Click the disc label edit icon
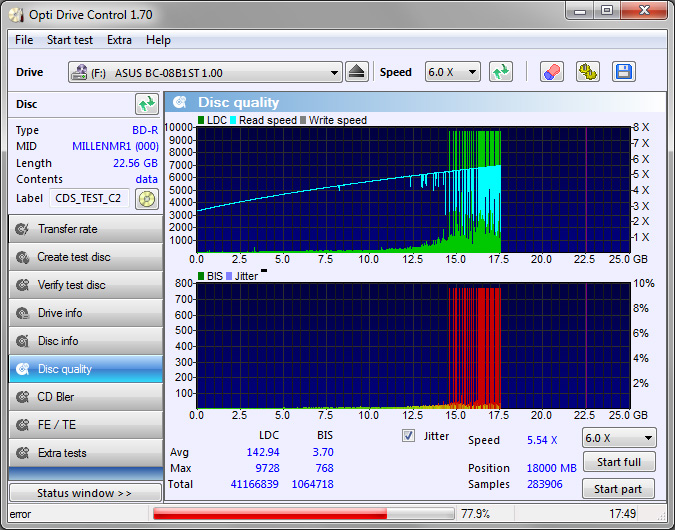The image size is (675, 530). click(x=147, y=198)
